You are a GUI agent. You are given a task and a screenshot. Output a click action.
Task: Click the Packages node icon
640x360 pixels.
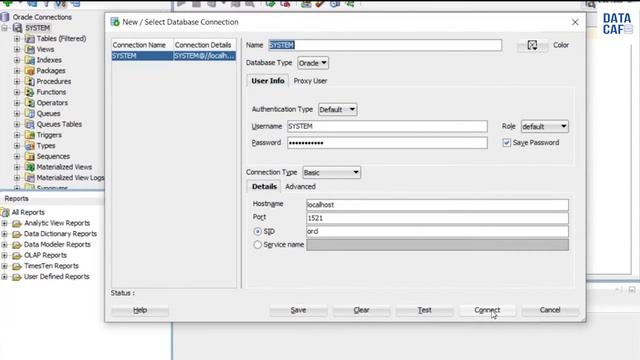(29, 71)
